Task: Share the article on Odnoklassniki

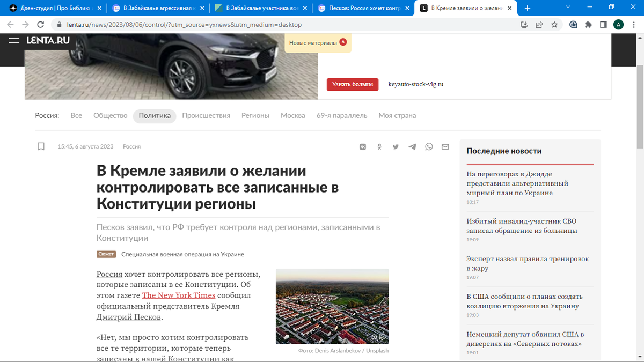Action: (379, 146)
